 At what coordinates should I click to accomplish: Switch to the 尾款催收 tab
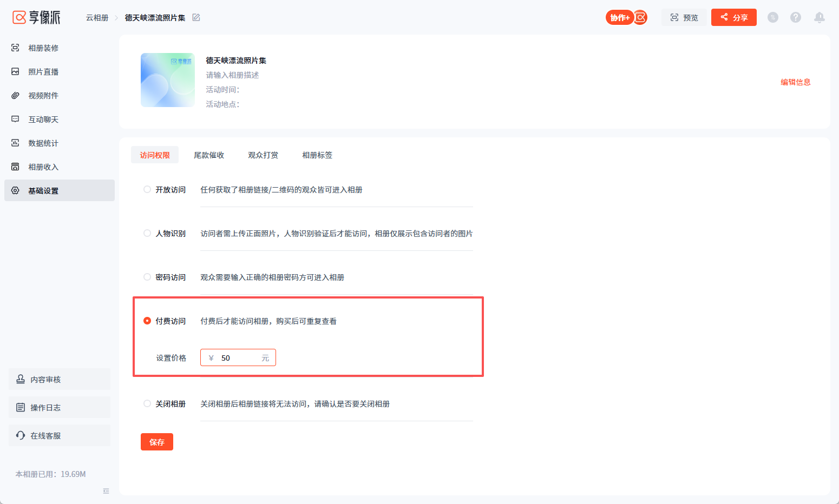(x=209, y=155)
